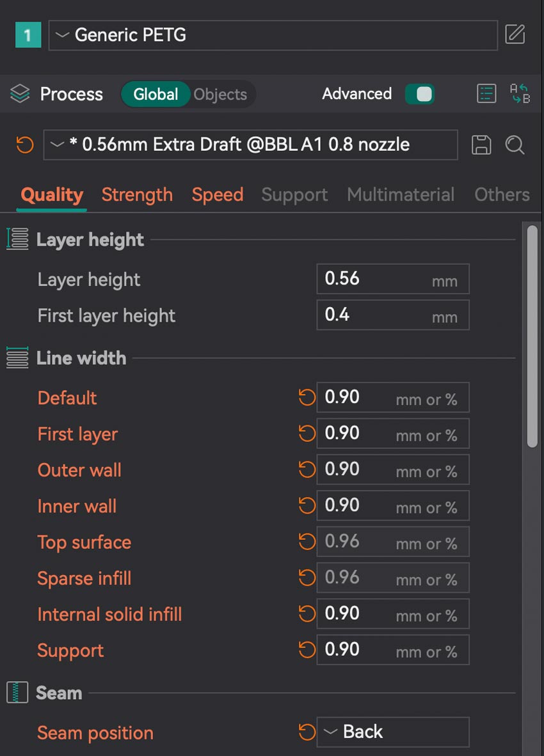
Task: Open the Speed tab
Action: tap(218, 194)
